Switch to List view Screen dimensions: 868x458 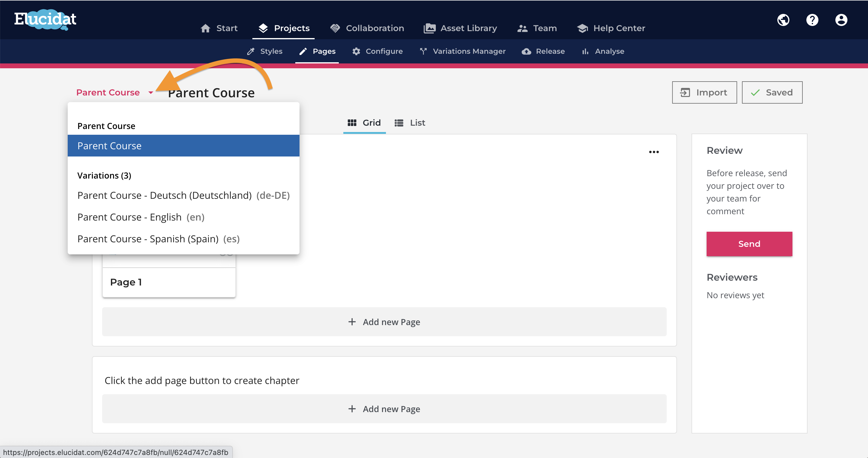[410, 123]
